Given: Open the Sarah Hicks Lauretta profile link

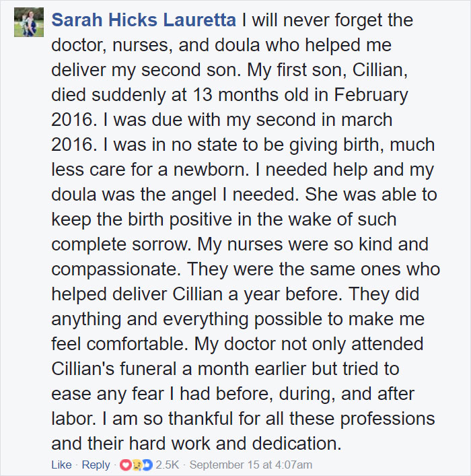Looking at the screenshot, I should point(143,20).
